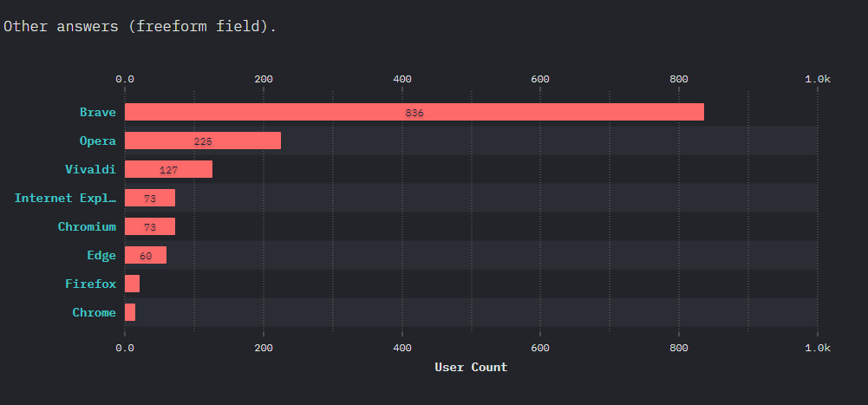
Task: Click the bottom axis 800 tick label
Action: coord(679,348)
